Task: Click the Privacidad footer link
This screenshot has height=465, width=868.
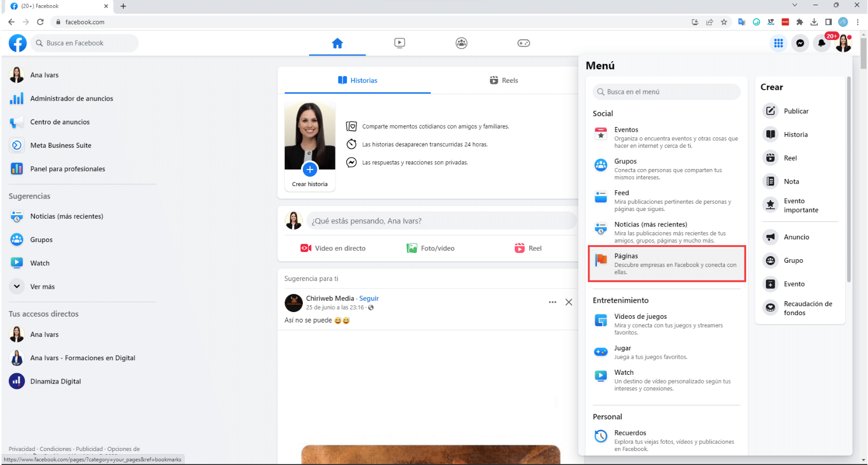Action: point(22,449)
